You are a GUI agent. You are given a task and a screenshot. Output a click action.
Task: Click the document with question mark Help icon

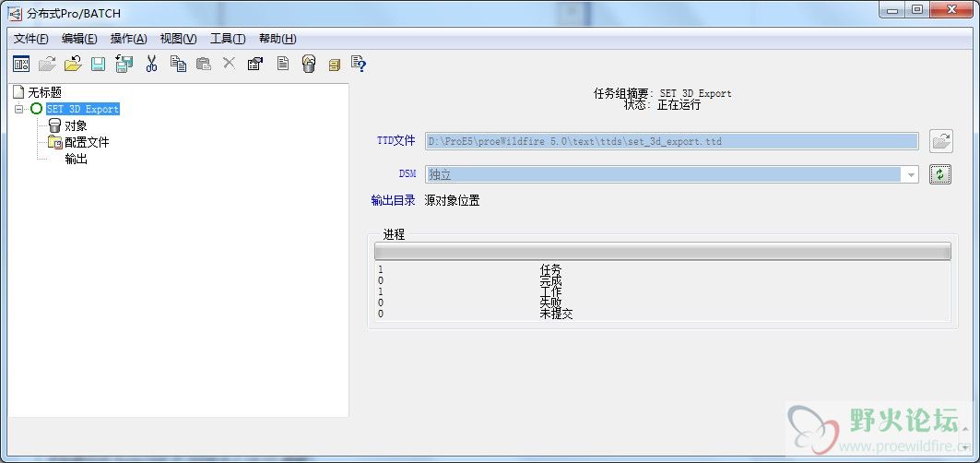(x=358, y=64)
